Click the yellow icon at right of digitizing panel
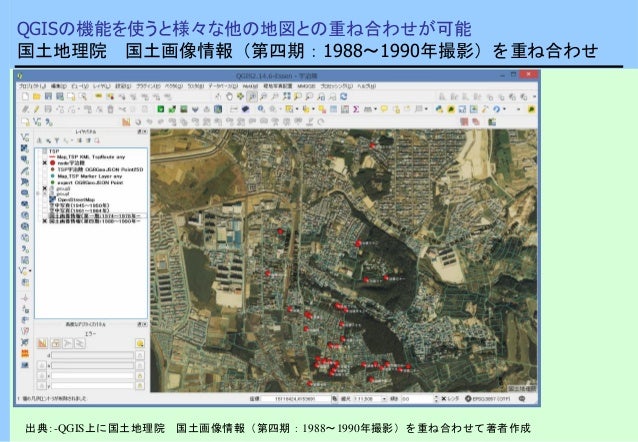The width and height of the screenshot is (638, 442). click(140, 343)
